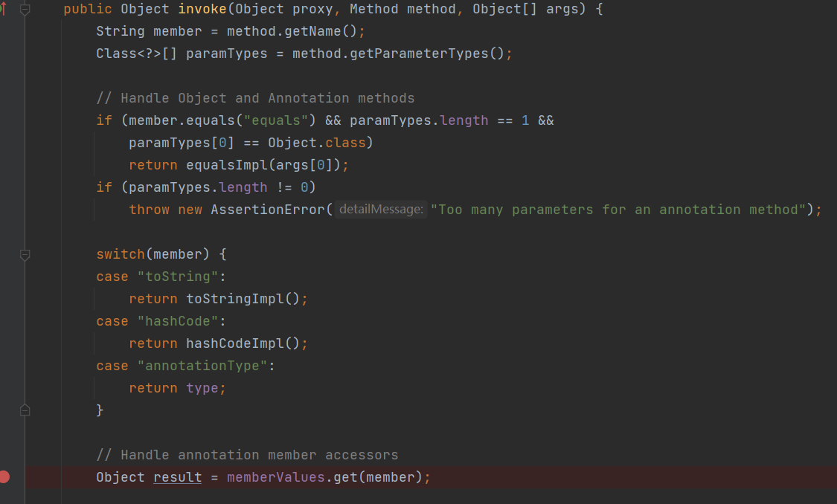Click the underlined result variable
The image size is (837, 504).
177,477
